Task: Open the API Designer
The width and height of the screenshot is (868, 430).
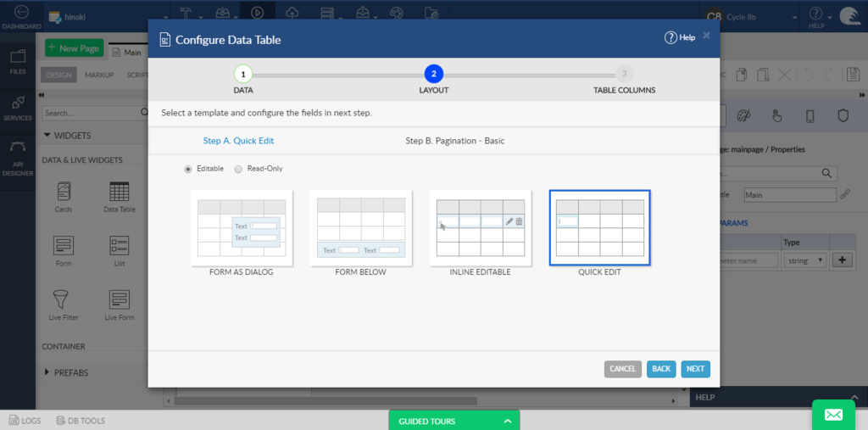Action: coord(18,160)
